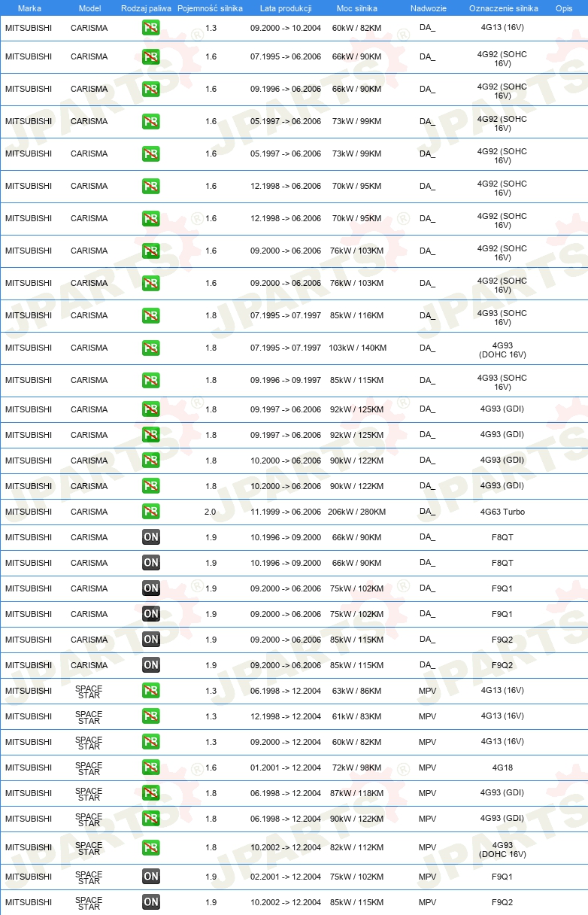
Task: Select the 87kW / 118KM power cell
Action: (x=356, y=793)
